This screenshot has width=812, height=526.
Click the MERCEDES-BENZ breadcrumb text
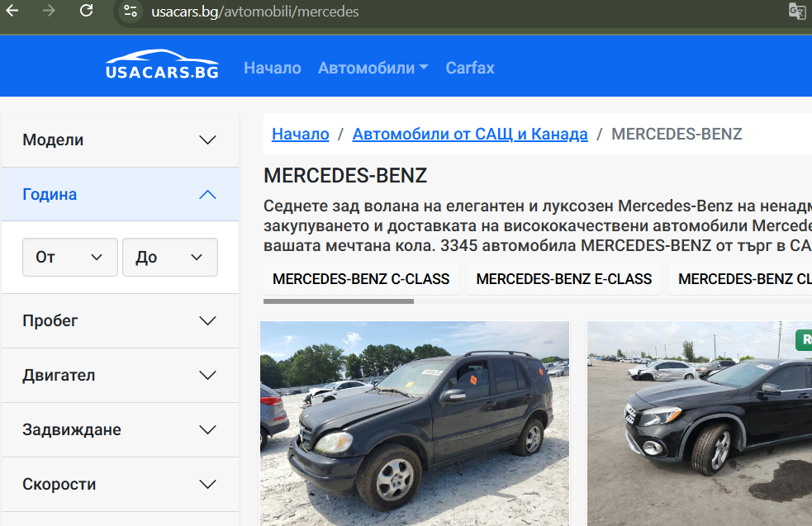677,134
